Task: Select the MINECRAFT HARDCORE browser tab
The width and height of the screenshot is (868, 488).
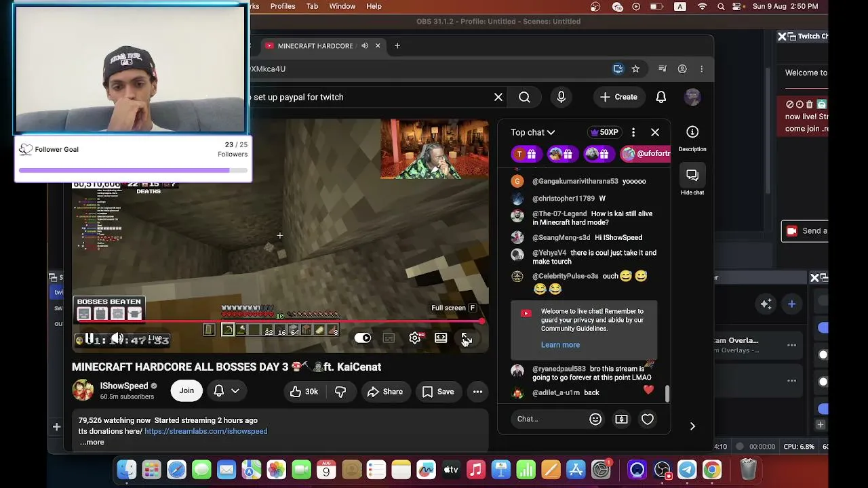Action: 321,46
